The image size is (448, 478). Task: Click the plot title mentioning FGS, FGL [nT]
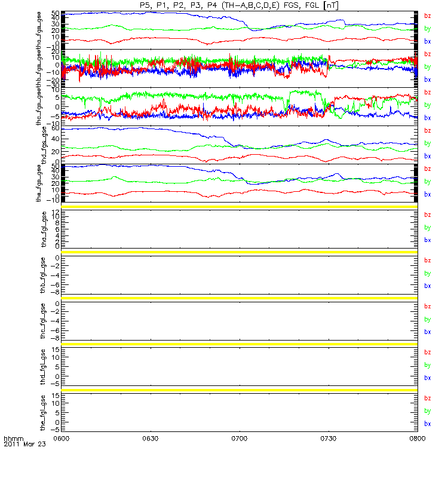239,5
